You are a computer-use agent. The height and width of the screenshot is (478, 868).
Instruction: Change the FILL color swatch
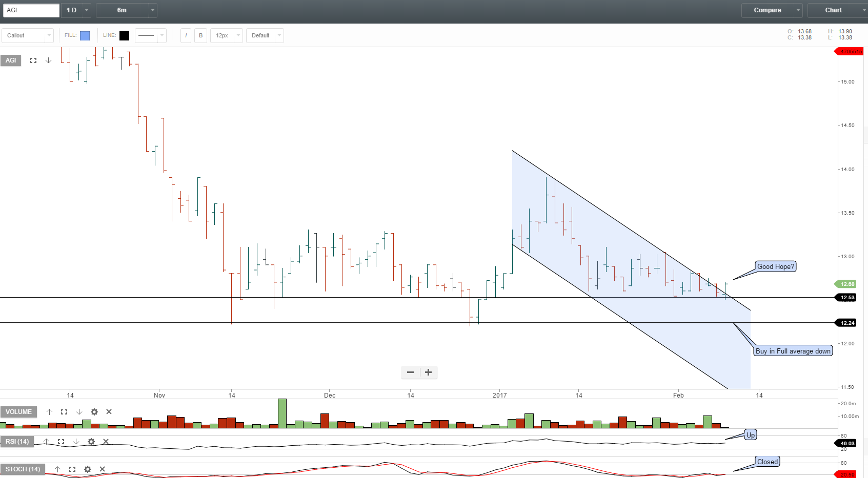tap(85, 35)
